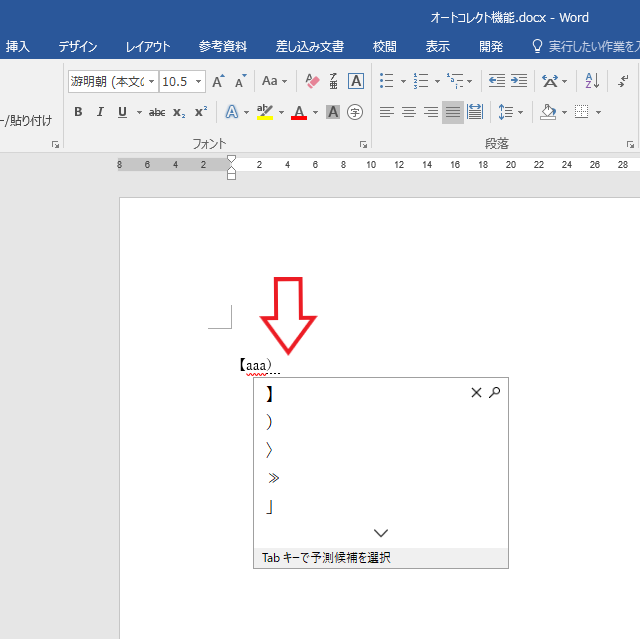
Task: Expand shading color dropdown arrow
Action: 564,112
